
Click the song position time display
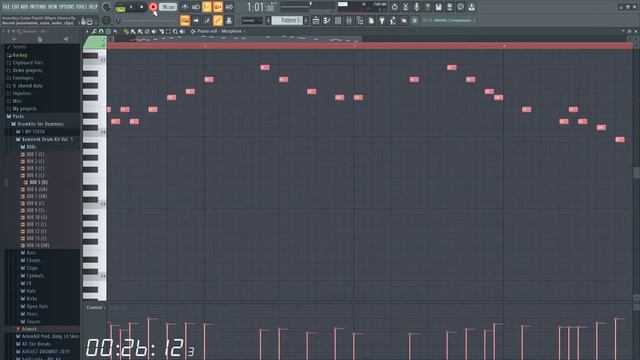click(x=261, y=7)
